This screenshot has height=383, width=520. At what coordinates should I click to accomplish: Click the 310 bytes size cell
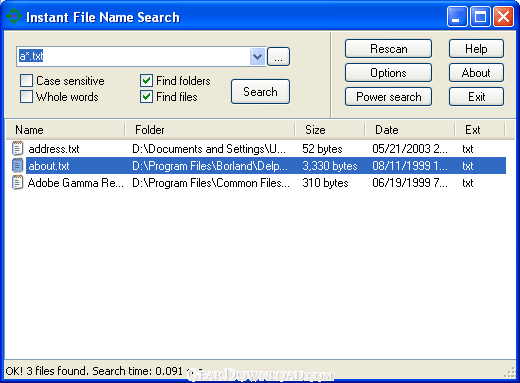pyautogui.click(x=325, y=183)
